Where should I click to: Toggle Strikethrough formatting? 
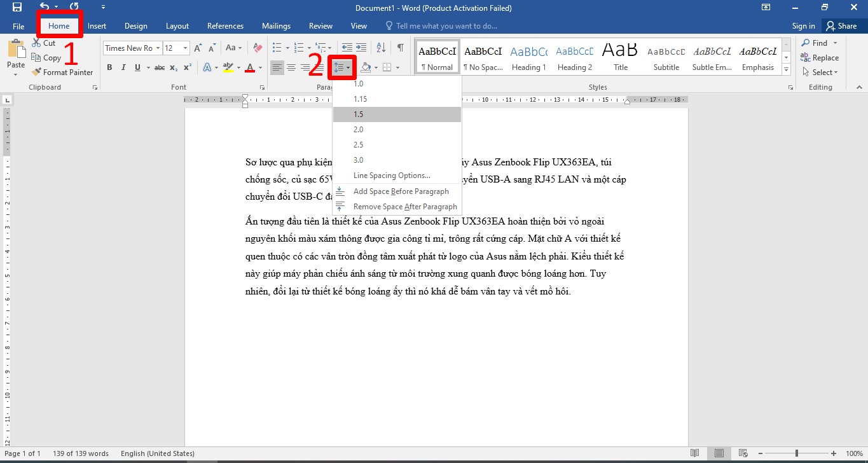pos(159,67)
